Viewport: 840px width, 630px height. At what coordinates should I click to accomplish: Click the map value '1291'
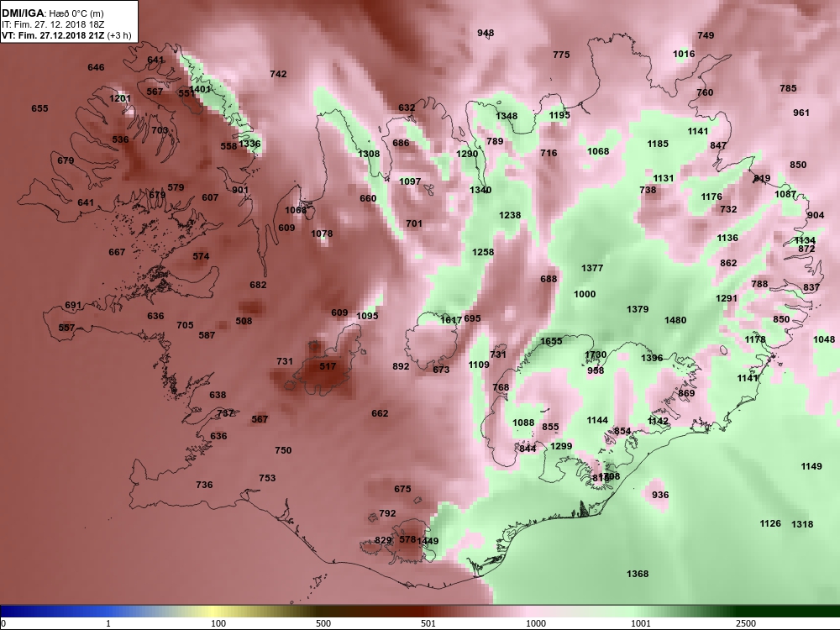727,298
